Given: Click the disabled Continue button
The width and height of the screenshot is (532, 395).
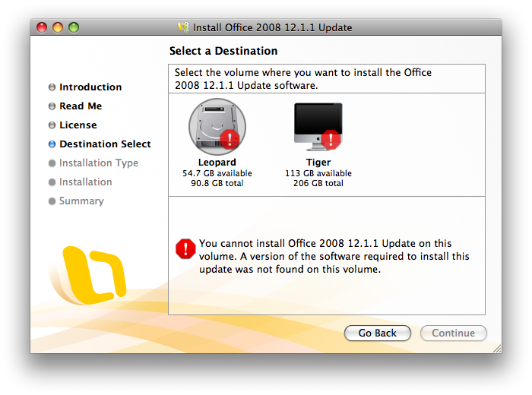Looking at the screenshot, I should click(x=453, y=333).
